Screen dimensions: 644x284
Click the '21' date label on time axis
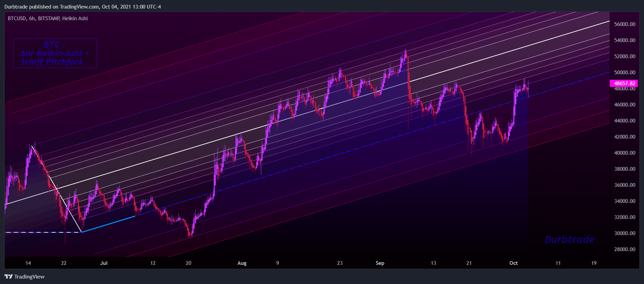(469, 263)
